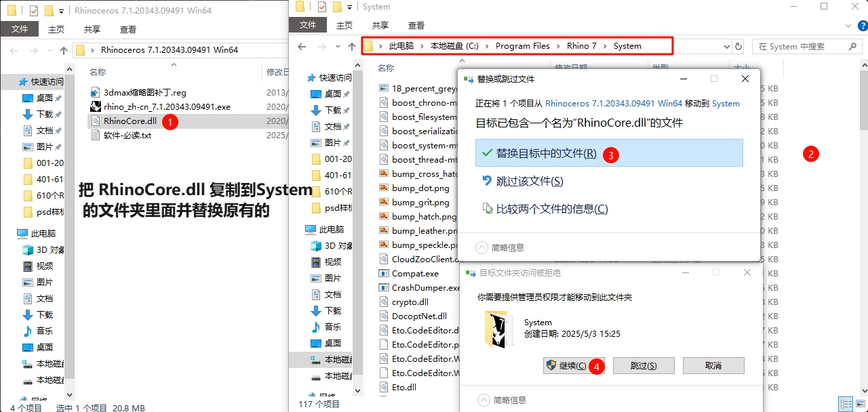This screenshot has width=868, height=412.
Task: Select the Eto.dll icon in System window
Action: point(384,388)
